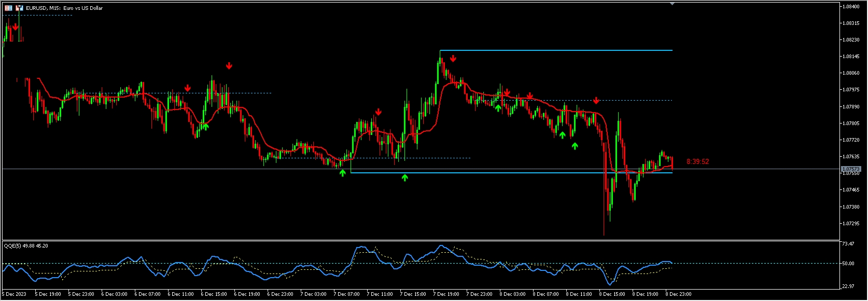Image resolution: width=868 pixels, height=301 pixels.
Task: Select the red sell arrow beside the chart title candles
Action: point(16,26)
